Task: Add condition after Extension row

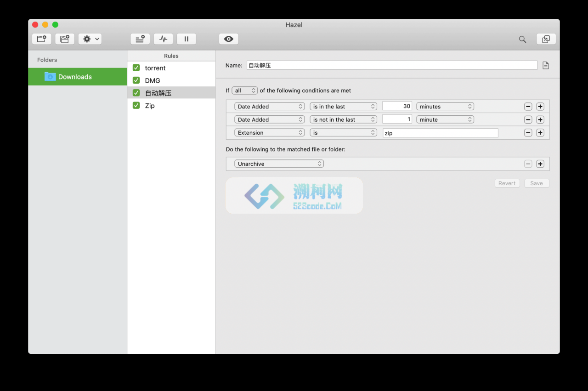Action: tap(540, 133)
